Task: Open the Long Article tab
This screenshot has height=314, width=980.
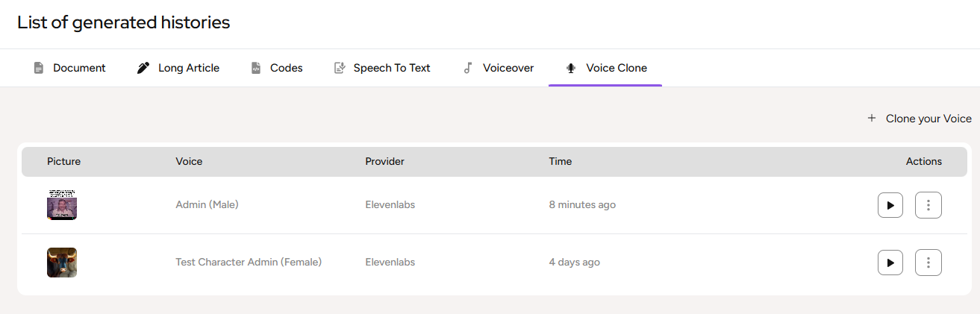Action: point(188,68)
